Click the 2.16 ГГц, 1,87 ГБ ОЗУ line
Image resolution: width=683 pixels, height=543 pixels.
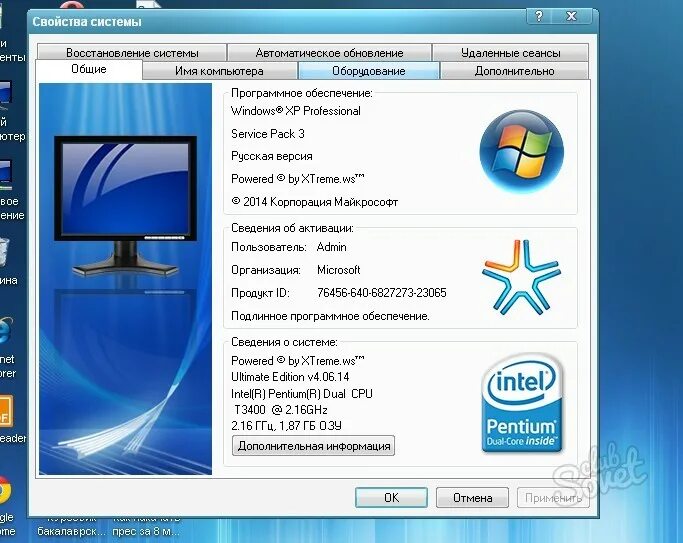286,425
